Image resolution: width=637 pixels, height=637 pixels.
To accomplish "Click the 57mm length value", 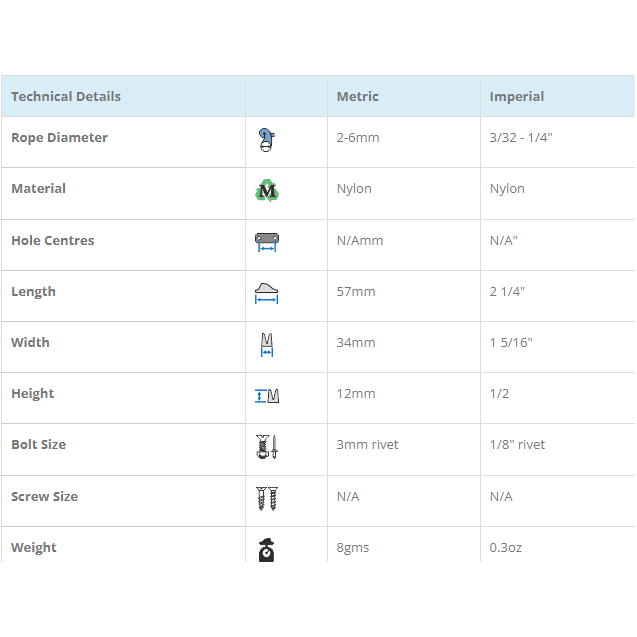I will 356,292.
